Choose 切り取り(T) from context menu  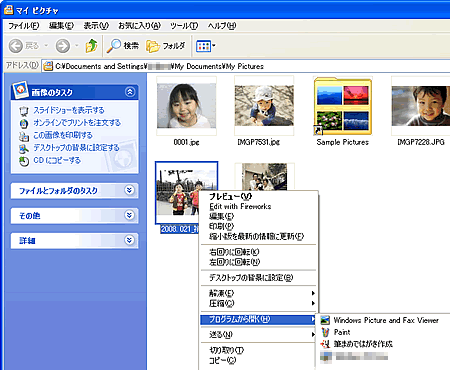[x=258, y=350]
